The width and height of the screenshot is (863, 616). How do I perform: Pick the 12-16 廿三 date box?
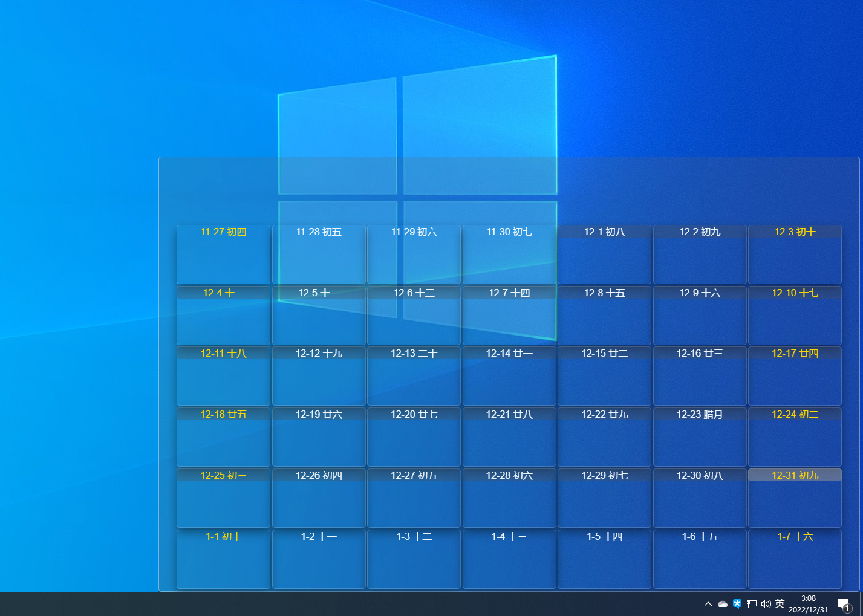[x=700, y=376]
